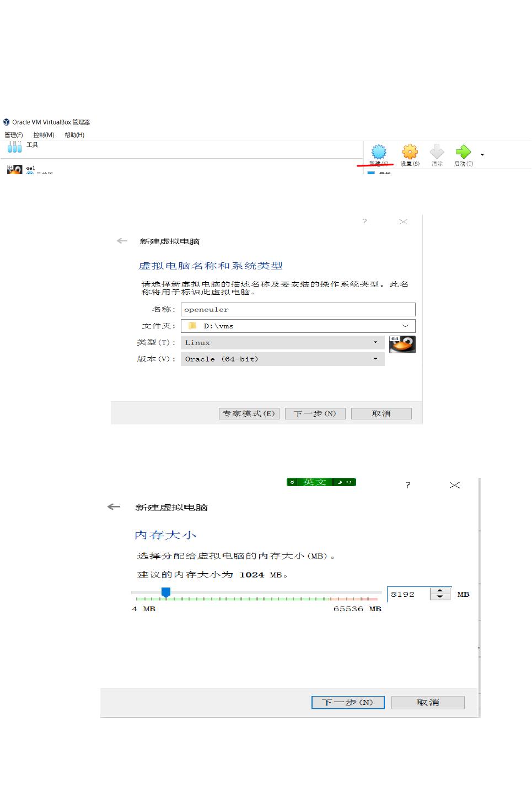Image resolution: width=532 pixels, height=803 pixels.
Task: Click the name field containing openeuler
Action: [x=298, y=310]
